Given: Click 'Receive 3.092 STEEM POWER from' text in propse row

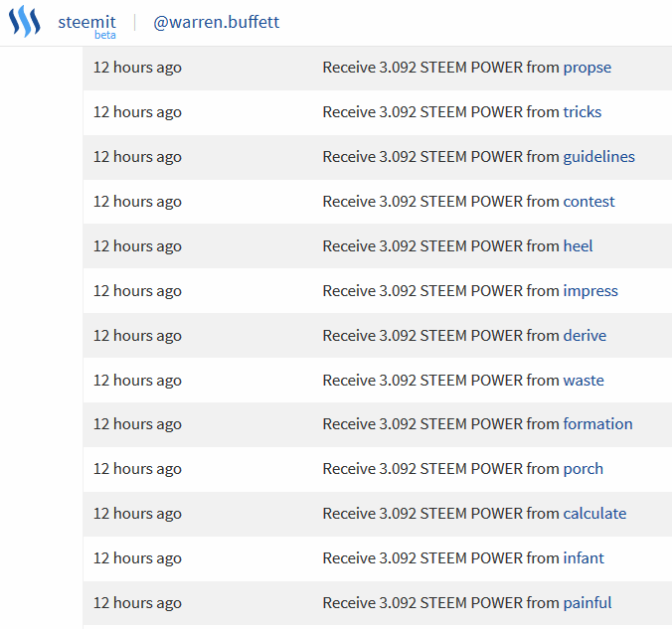Looking at the screenshot, I should [441, 68].
